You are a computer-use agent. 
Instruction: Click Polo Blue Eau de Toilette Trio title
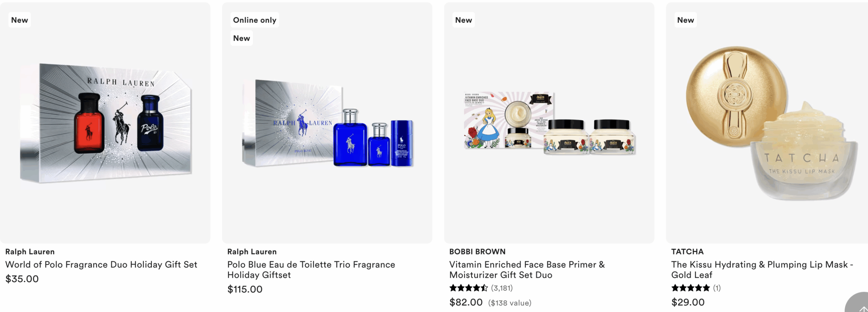tap(311, 270)
